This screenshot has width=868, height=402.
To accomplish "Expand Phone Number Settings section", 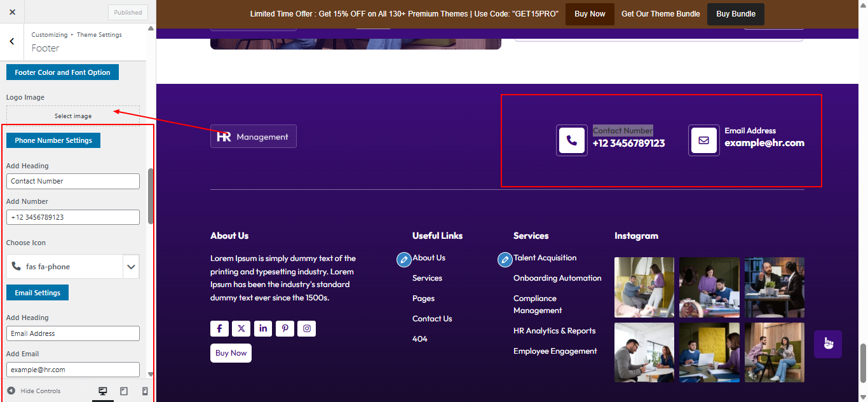I will 53,140.
